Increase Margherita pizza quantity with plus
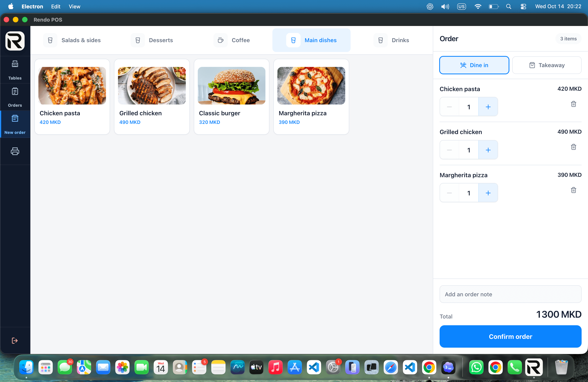588x382 pixels. pos(488,193)
